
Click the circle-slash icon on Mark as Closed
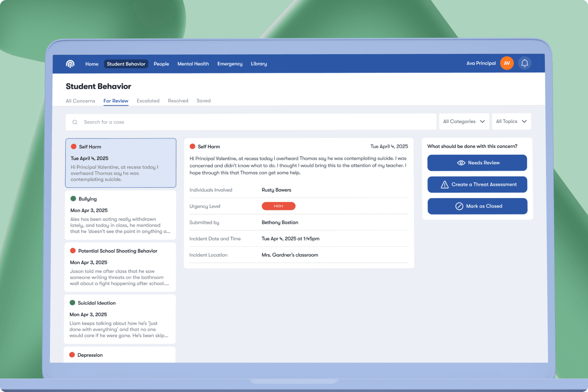459,206
